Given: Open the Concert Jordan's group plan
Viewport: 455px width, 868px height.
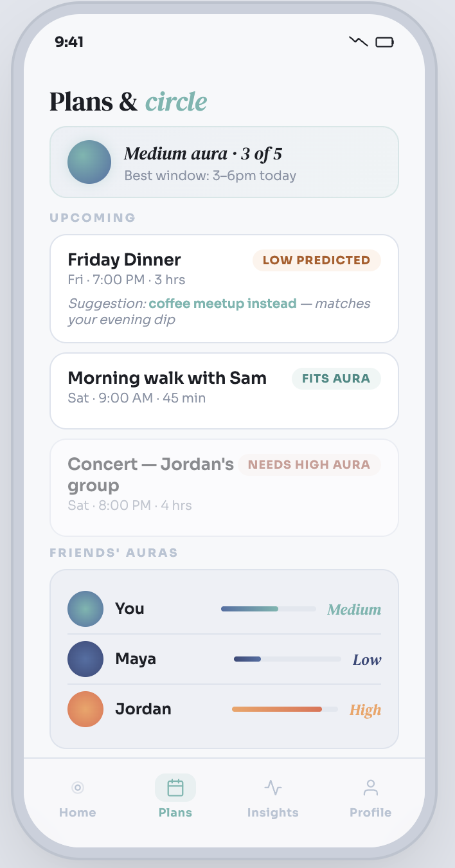Looking at the screenshot, I should [x=224, y=487].
